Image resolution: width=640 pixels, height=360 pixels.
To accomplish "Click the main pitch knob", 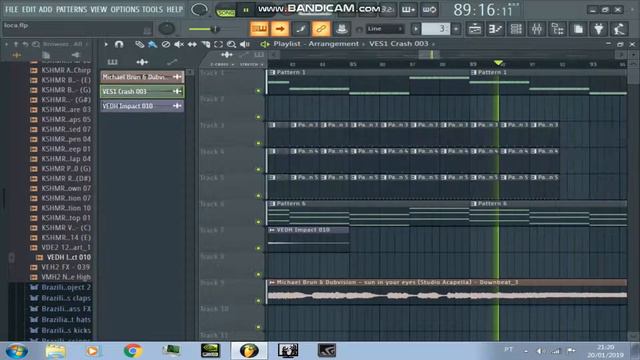I will (167, 29).
